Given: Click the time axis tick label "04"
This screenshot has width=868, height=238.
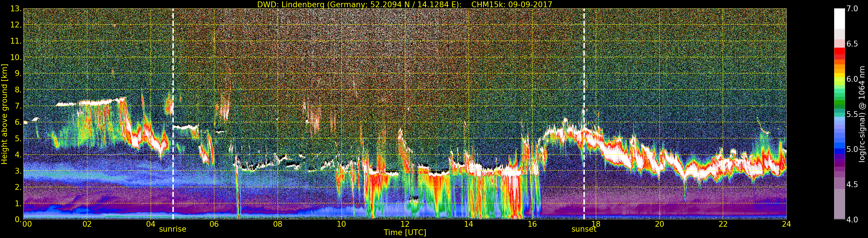Looking at the screenshot, I should 151,224.
